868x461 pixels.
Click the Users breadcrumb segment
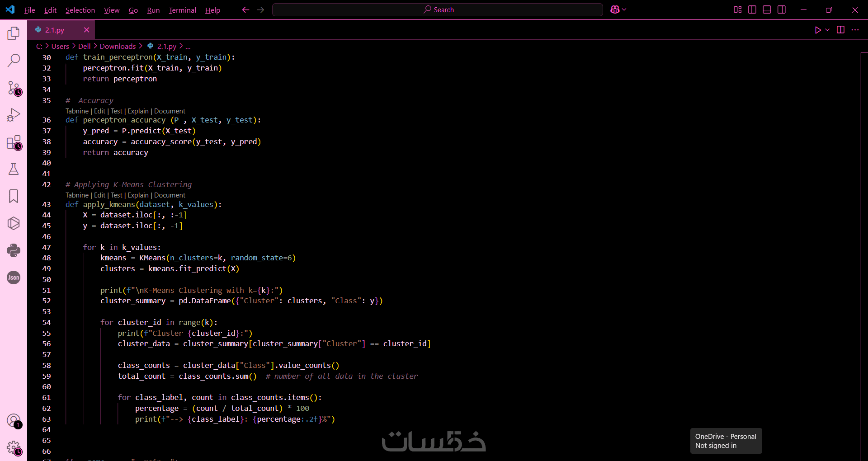[x=60, y=46]
